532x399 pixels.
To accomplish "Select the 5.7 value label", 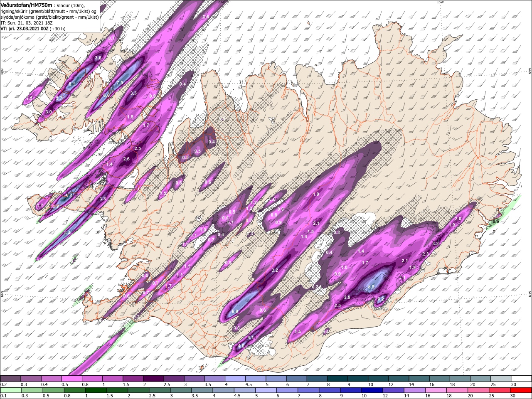I will [59, 98].
